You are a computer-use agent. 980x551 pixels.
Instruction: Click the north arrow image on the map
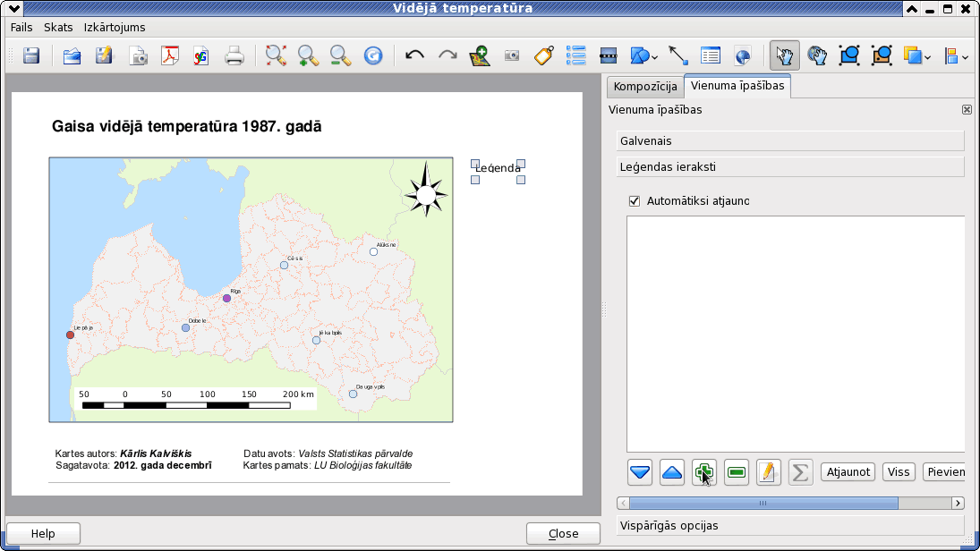pos(426,190)
